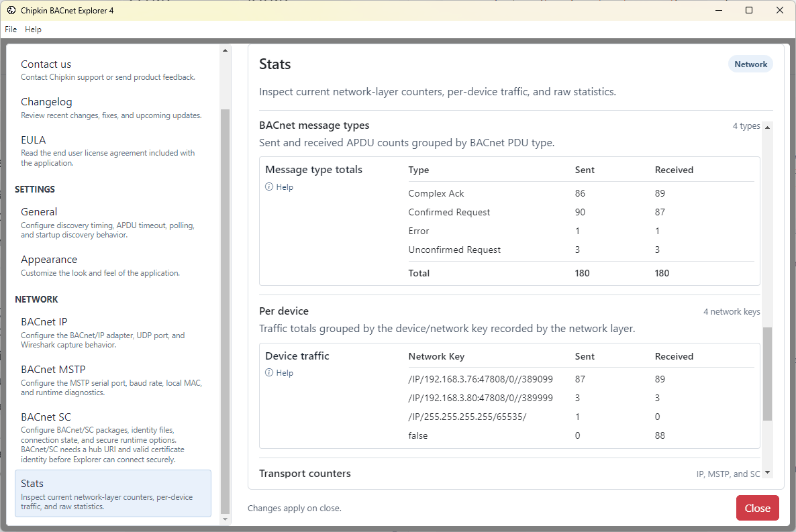The width and height of the screenshot is (796, 532).
Task: Maximize the BACnet Explorer window
Action: (x=749, y=10)
